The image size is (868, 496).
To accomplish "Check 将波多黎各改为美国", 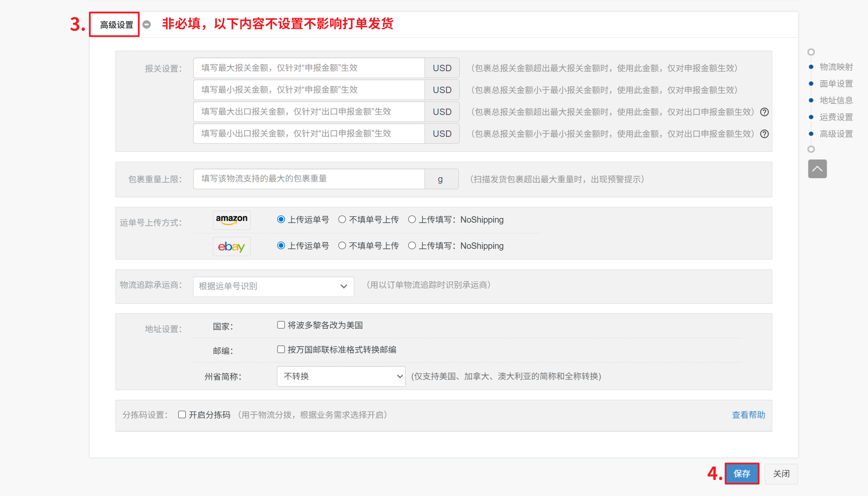I will (281, 325).
